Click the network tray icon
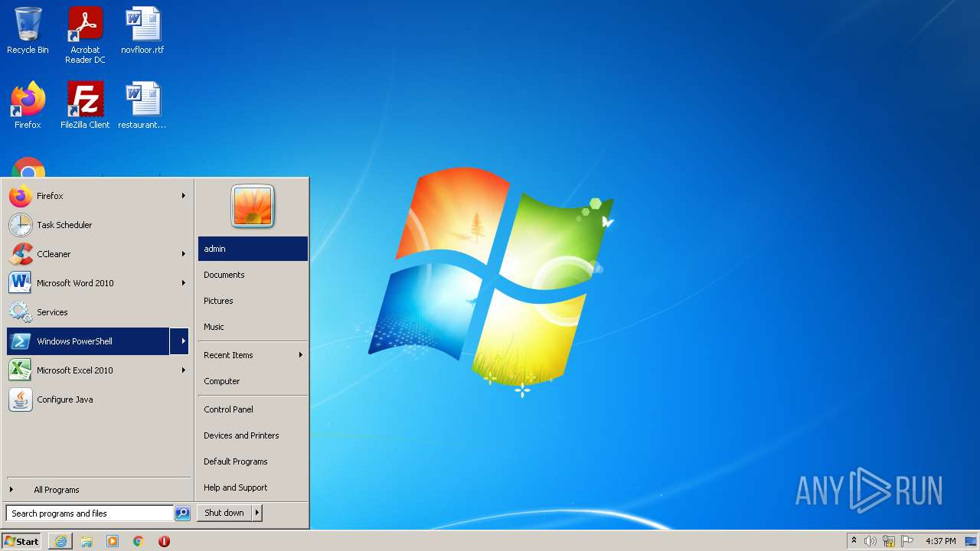This screenshot has width=980, height=551. point(889,541)
